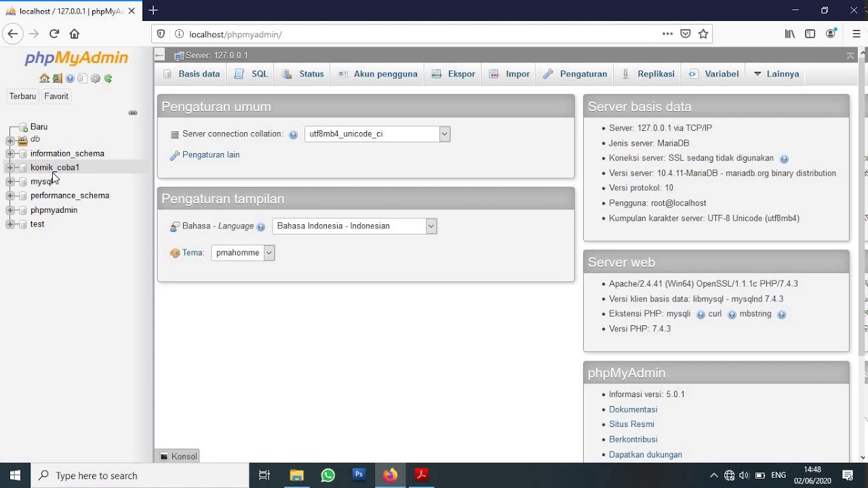Click help icon next to SSL sedang tidak digunakan
Screen dimensions: 868x488
[x=784, y=159]
